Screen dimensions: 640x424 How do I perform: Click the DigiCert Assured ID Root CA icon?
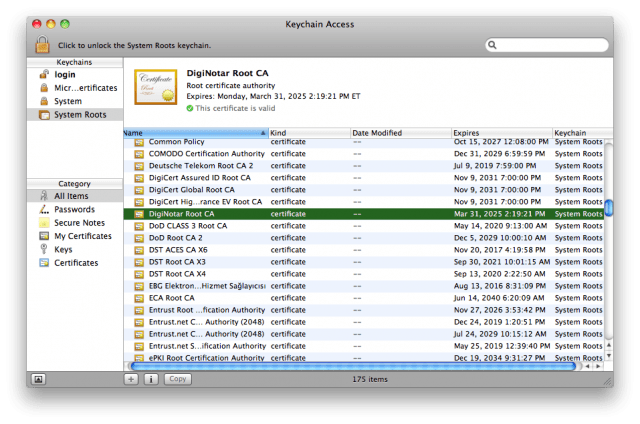(x=139, y=178)
